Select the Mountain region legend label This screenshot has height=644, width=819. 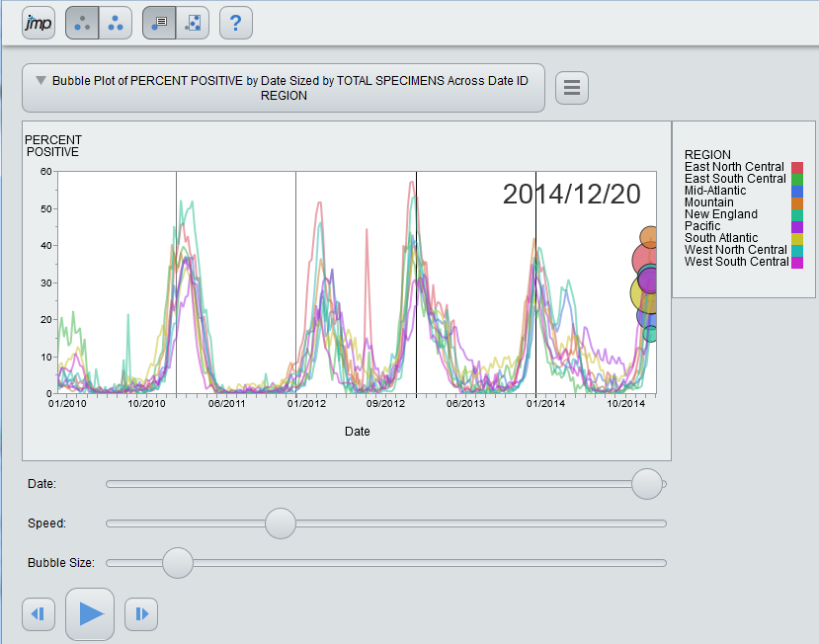tap(707, 202)
